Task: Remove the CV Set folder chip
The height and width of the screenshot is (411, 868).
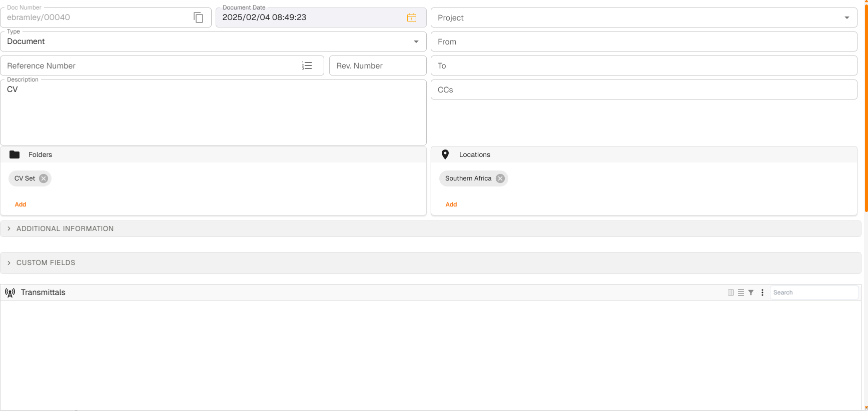Action: point(44,178)
